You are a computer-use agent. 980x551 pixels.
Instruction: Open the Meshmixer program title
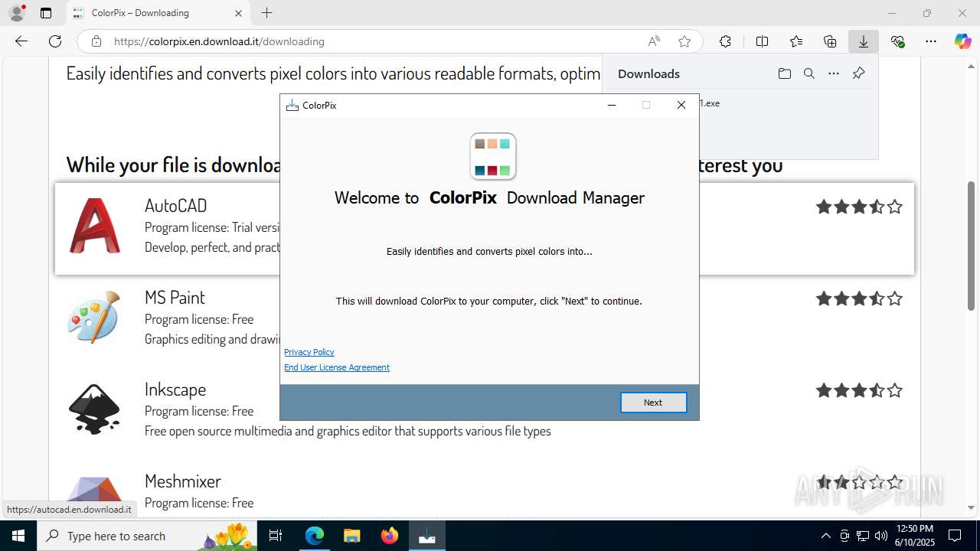(183, 481)
